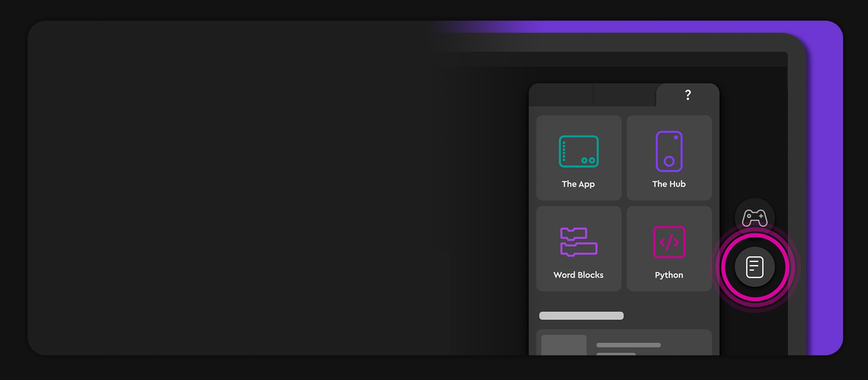Screen dimensions: 868x380
Task: Switch to the first blank tab
Action: point(561,95)
